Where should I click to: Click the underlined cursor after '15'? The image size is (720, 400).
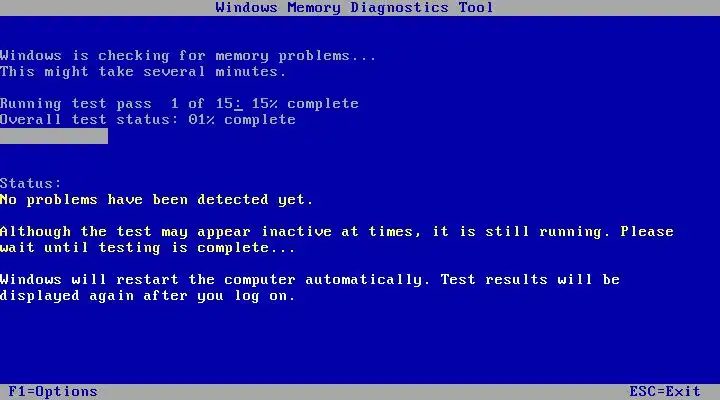point(238,106)
